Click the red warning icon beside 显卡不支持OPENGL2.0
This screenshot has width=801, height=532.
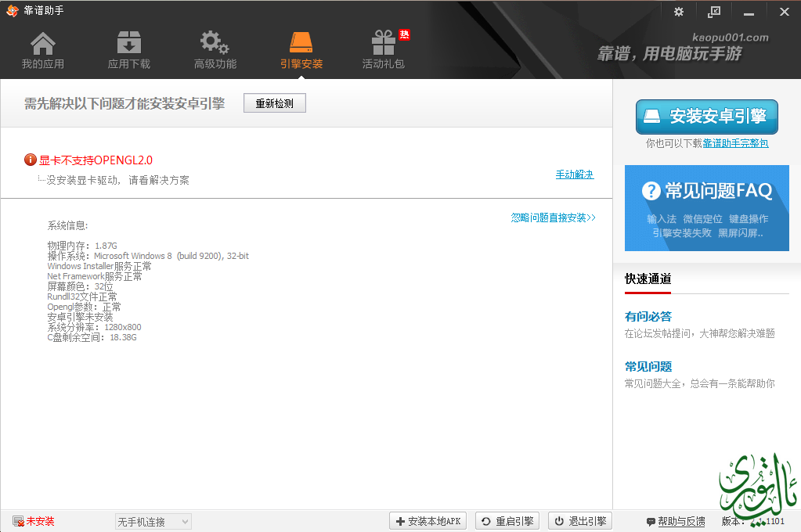pyautogui.click(x=30, y=160)
